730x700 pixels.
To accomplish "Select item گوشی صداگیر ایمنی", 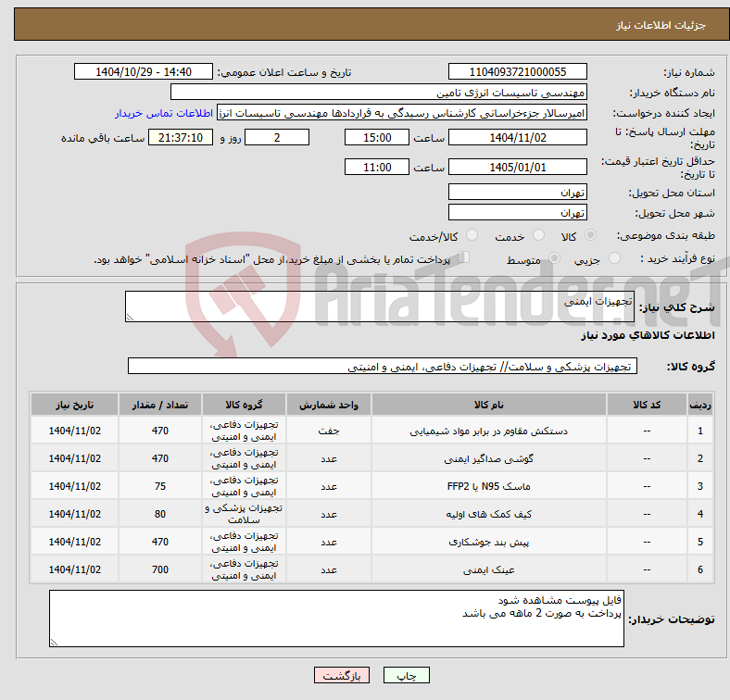I will [x=489, y=459].
